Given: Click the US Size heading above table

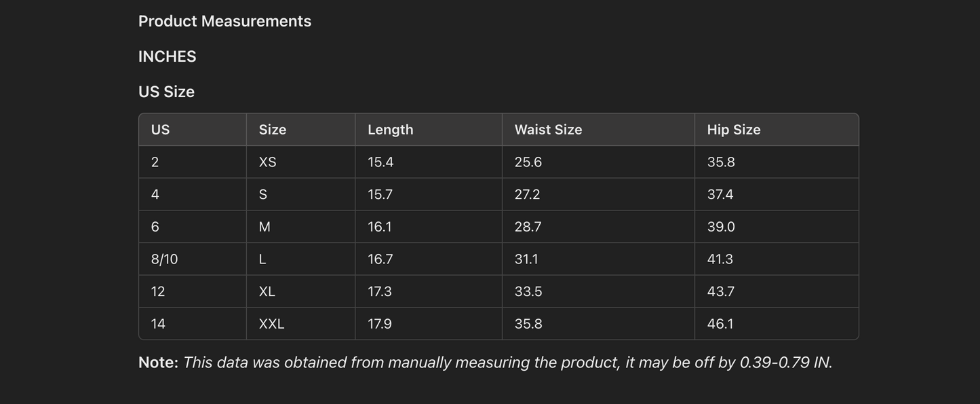Looking at the screenshot, I should [166, 92].
